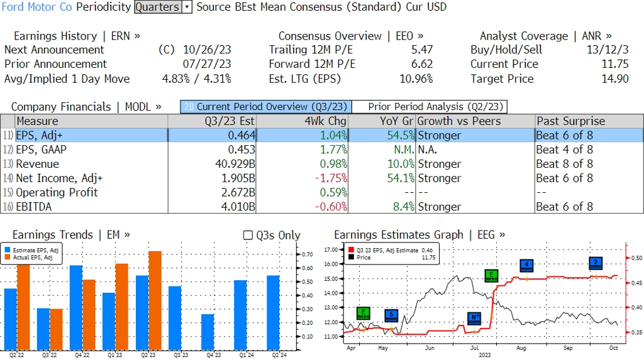Screen dimensions: 644x360
Task: Click blue 5 marker on estimates graph
Action: tap(391, 315)
